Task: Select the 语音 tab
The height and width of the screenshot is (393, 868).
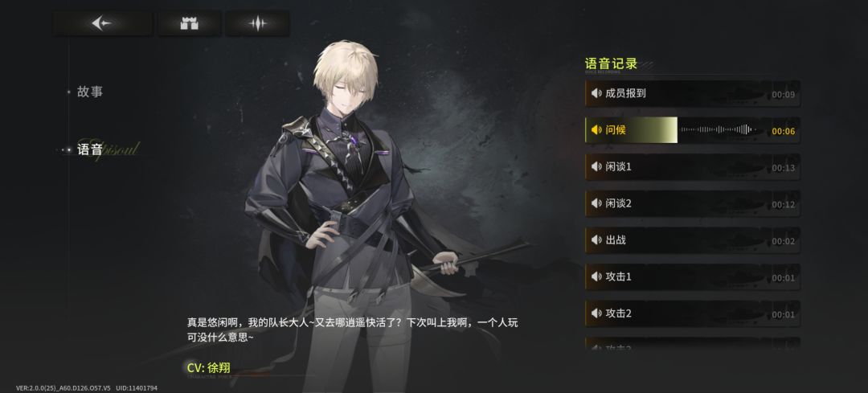Action: (90, 149)
